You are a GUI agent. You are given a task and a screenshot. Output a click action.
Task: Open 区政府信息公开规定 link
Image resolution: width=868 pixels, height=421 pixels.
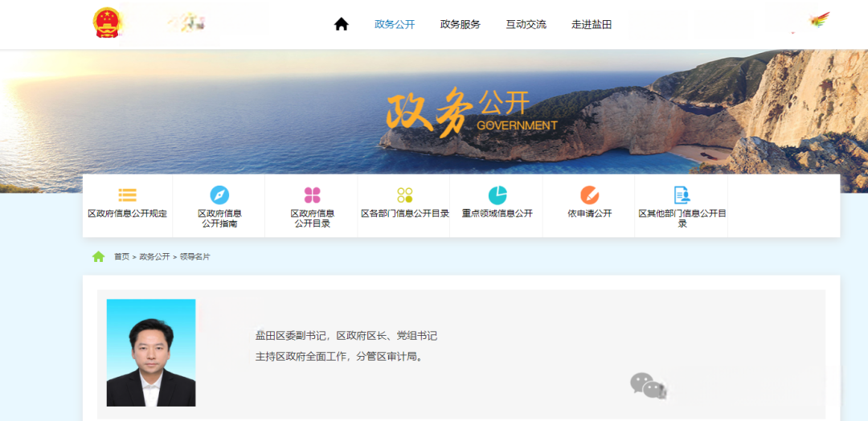(x=127, y=214)
